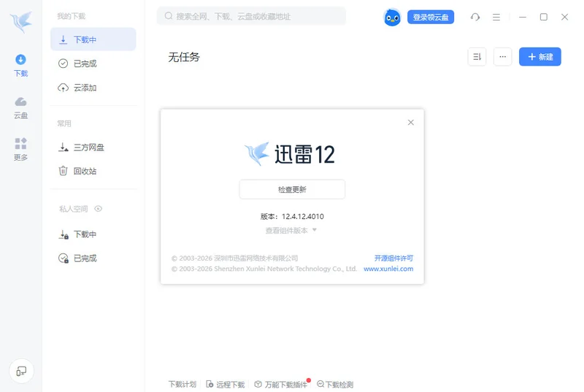Open 开源组件许可 link
The image size is (584, 392).
(x=393, y=258)
